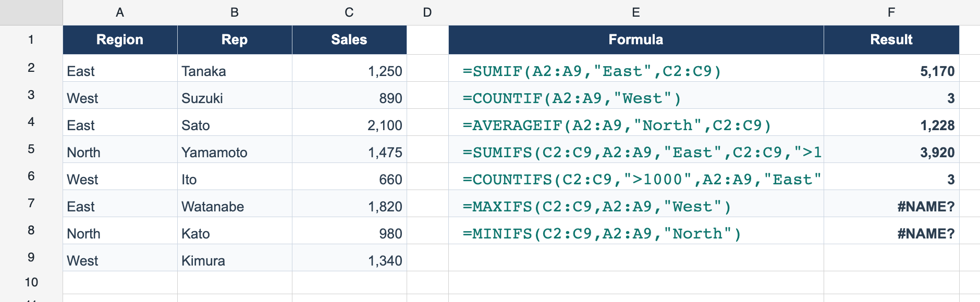980x302 pixels.
Task: Select sales value 890
Action: pos(349,95)
